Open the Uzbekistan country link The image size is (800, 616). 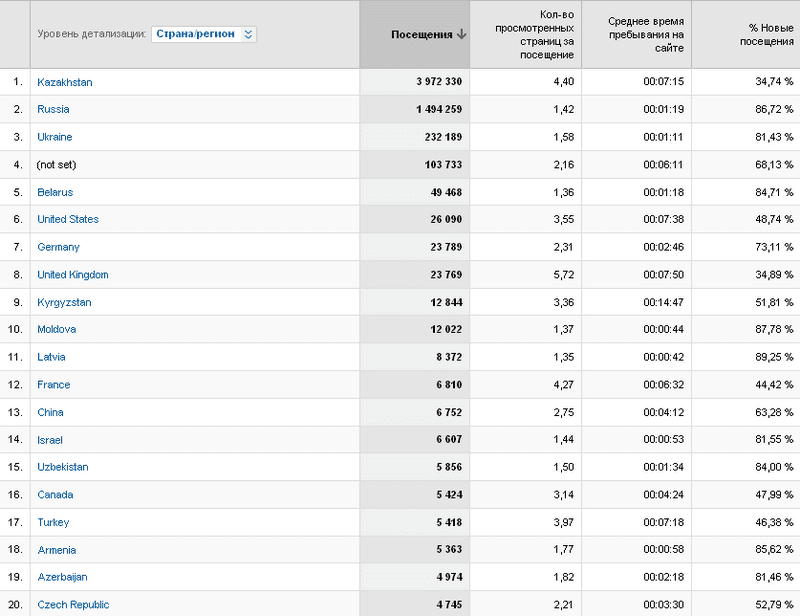click(x=63, y=467)
